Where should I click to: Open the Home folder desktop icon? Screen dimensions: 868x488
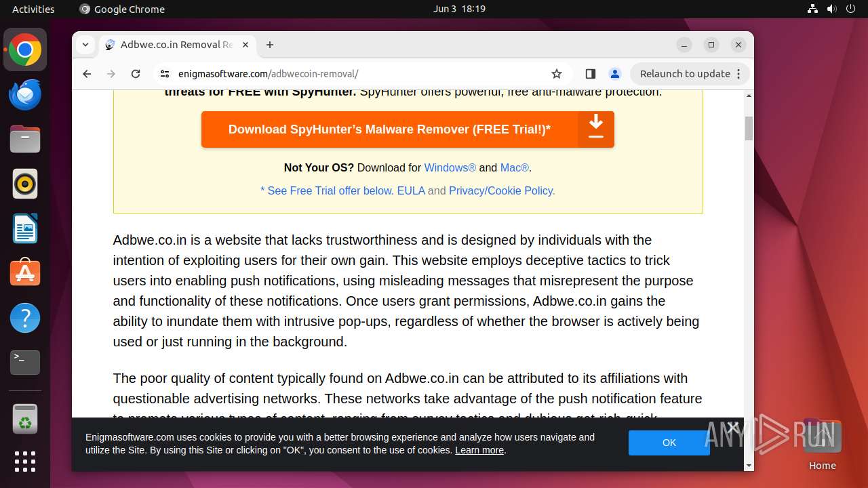(822, 445)
